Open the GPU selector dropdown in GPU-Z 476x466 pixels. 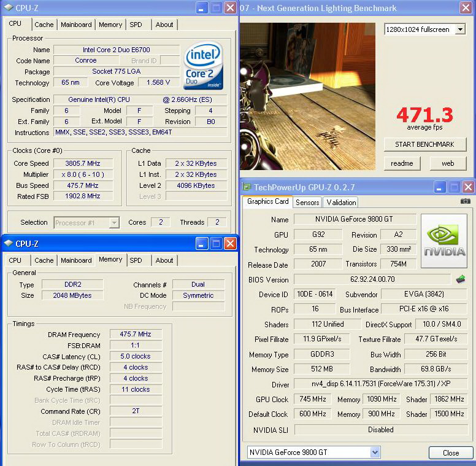click(375, 452)
